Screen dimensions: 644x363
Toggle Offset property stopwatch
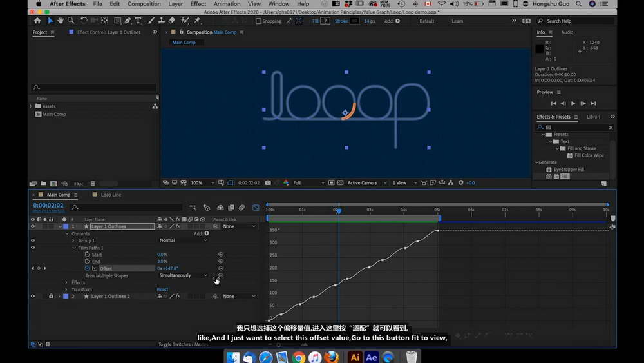coord(87,268)
